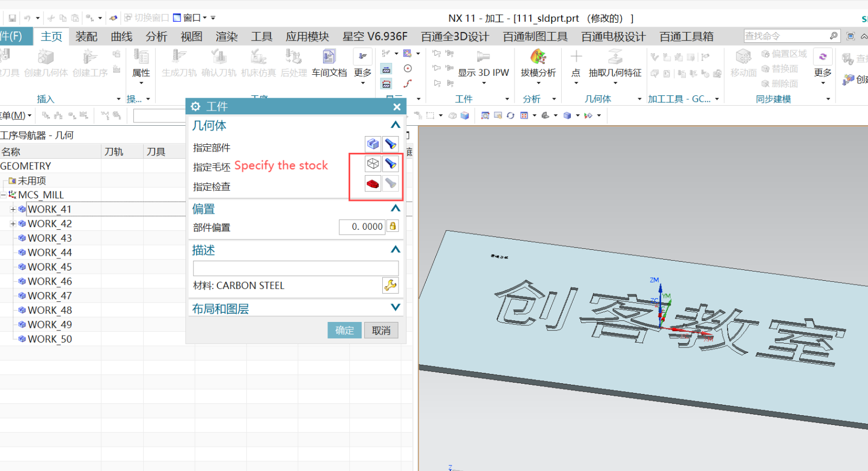Click the 生成刀轨 generate tool path icon
This screenshot has height=471, width=868.
[179, 57]
